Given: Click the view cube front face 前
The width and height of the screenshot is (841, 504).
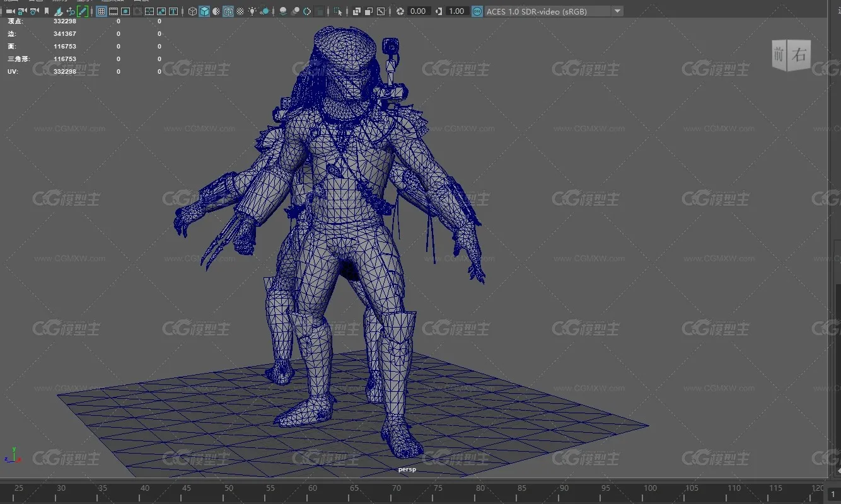Looking at the screenshot, I should click(x=779, y=57).
